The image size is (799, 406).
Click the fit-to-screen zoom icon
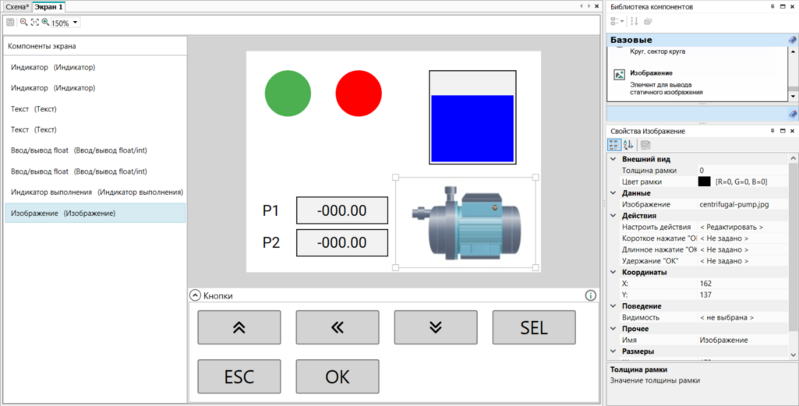[x=34, y=22]
